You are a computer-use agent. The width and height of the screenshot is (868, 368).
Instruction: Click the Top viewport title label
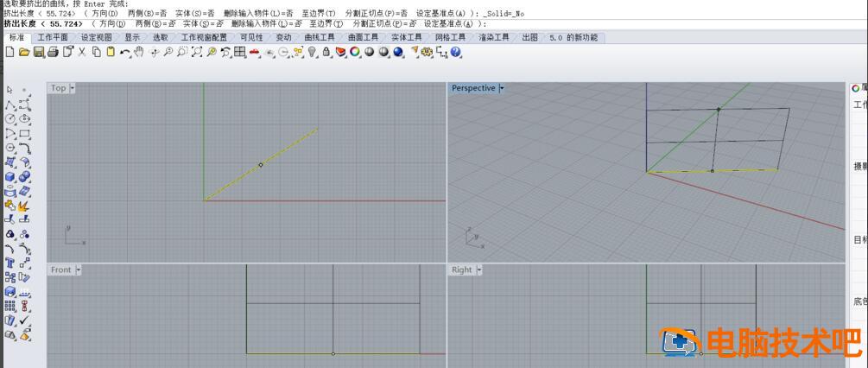tap(58, 88)
